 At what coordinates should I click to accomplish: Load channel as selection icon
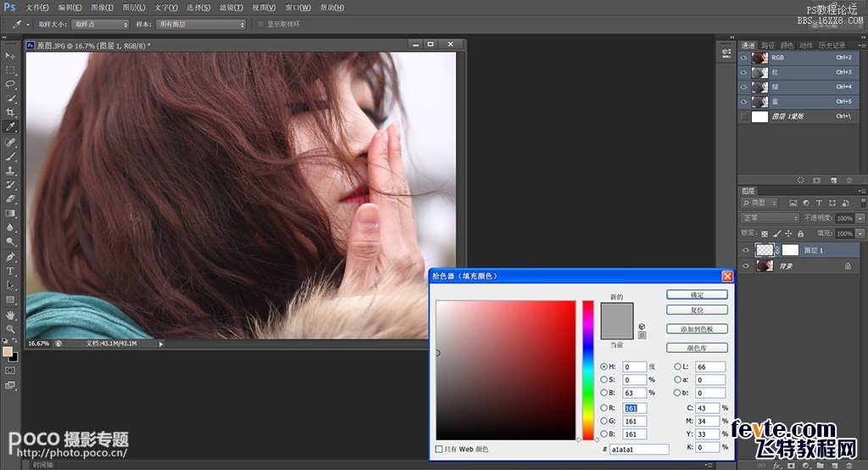point(800,180)
